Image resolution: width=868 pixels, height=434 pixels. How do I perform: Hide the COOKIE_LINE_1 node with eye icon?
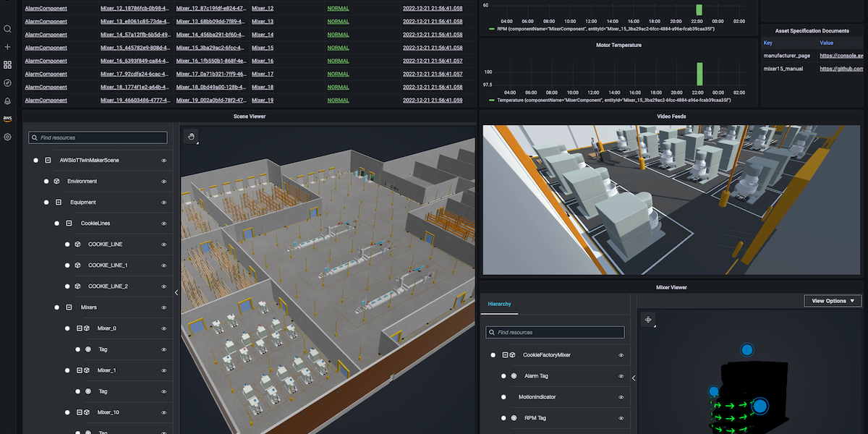pos(164,265)
